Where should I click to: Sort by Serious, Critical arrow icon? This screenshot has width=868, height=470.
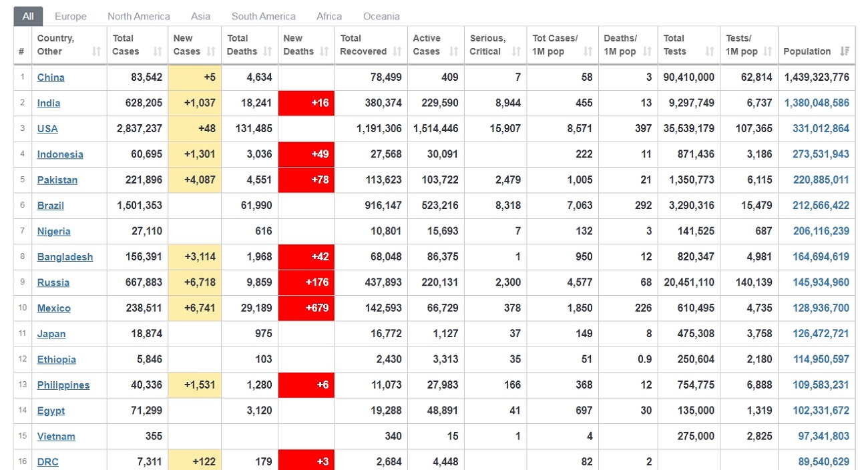coord(516,51)
